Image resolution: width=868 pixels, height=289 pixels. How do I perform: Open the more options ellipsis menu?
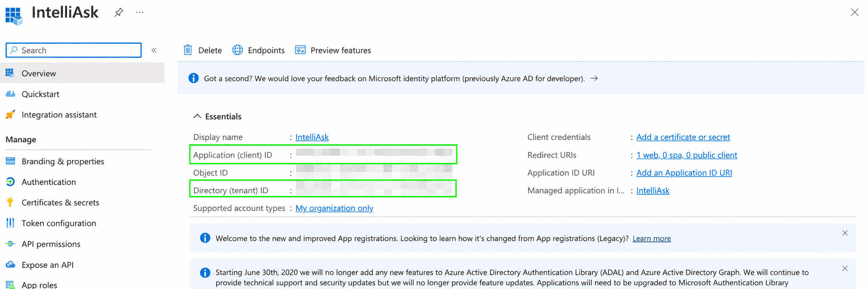pyautogui.click(x=139, y=12)
